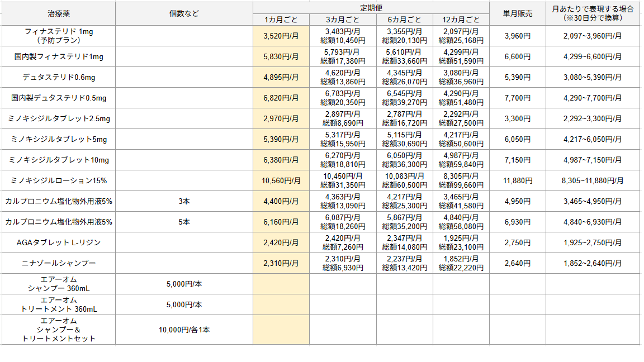Select the 2,097~3,960円/月 range cell
This screenshot has width=644, height=362.
(593, 36)
